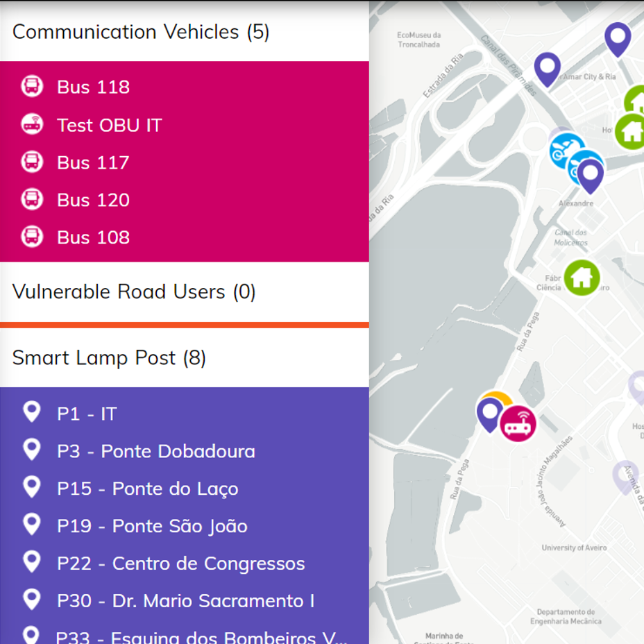Click the Bus 118 bus icon
The width and height of the screenshot is (644, 644).
(x=32, y=87)
